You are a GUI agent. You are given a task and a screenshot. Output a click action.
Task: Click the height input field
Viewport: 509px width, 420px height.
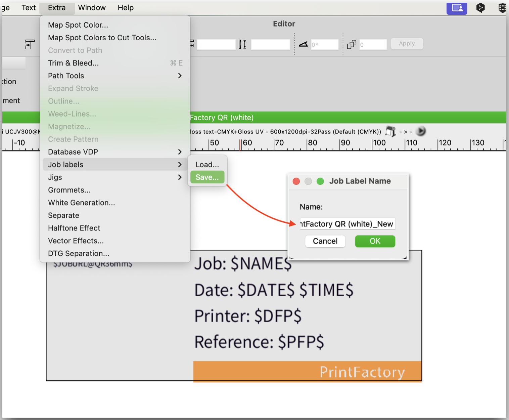pyautogui.click(x=270, y=44)
